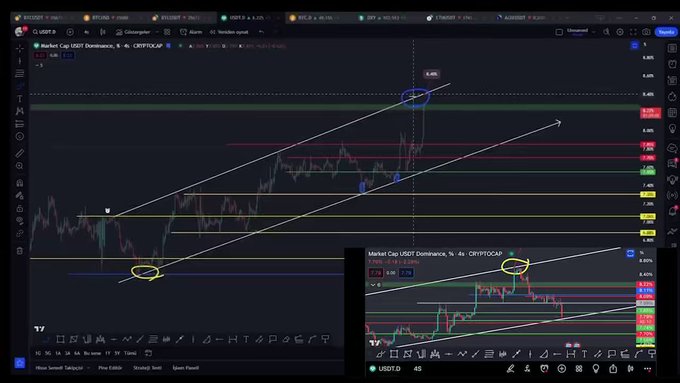
Task: Select date-price range tool in favorites toolbar
Action: tap(232, 339)
